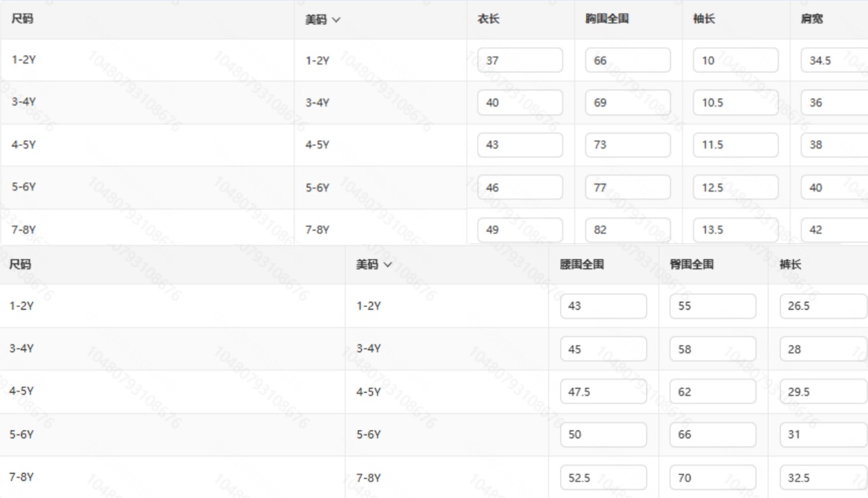
Task: Click the 尺码 header of the 衣长 table
Action: tap(23, 19)
